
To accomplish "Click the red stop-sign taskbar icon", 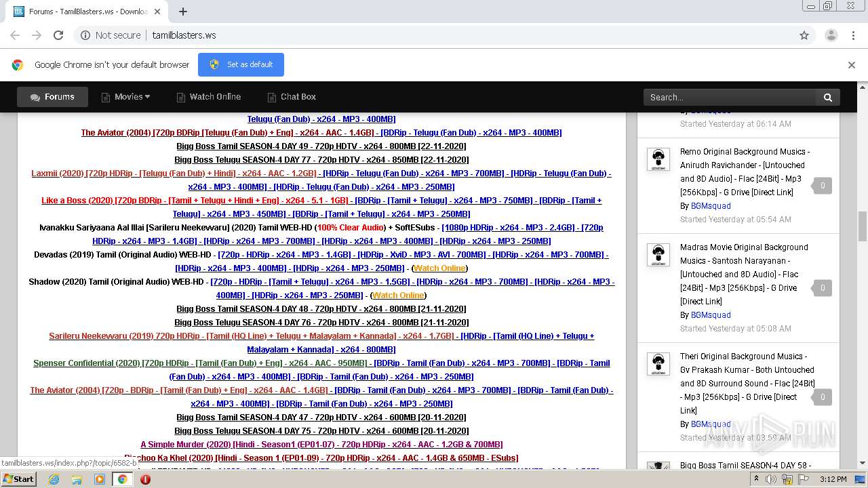I will [x=145, y=479].
